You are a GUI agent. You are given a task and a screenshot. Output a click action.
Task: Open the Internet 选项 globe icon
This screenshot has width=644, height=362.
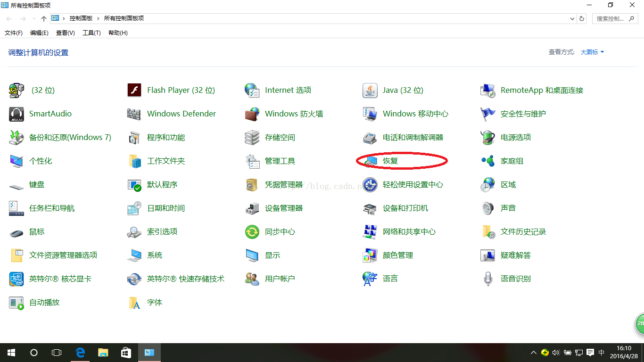[252, 90]
